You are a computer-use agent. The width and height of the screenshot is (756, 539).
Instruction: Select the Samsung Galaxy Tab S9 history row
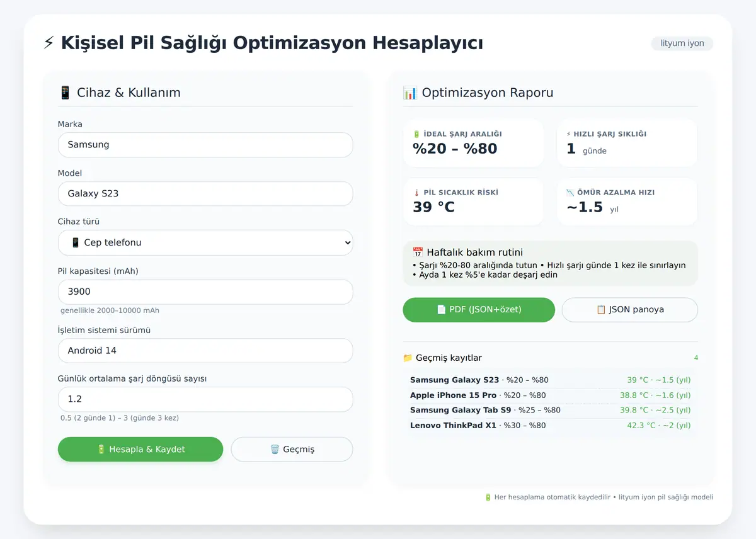(x=551, y=411)
